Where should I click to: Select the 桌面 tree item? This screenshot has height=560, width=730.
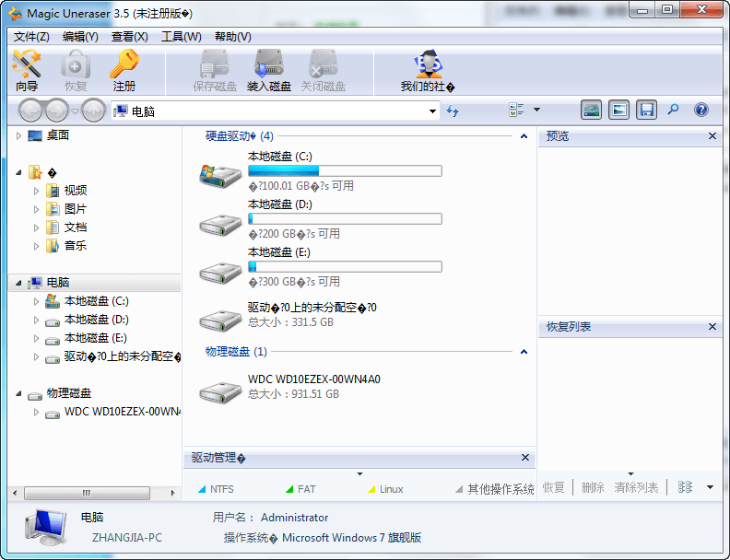click(x=58, y=135)
